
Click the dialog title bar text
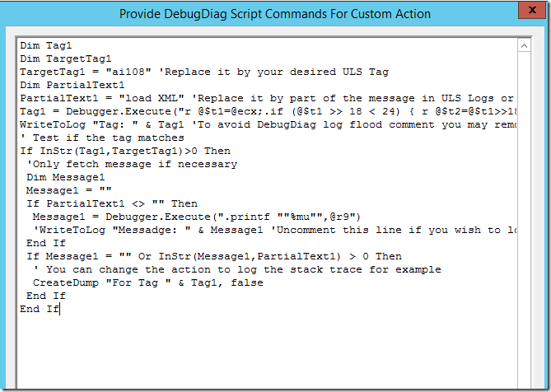[275, 13]
